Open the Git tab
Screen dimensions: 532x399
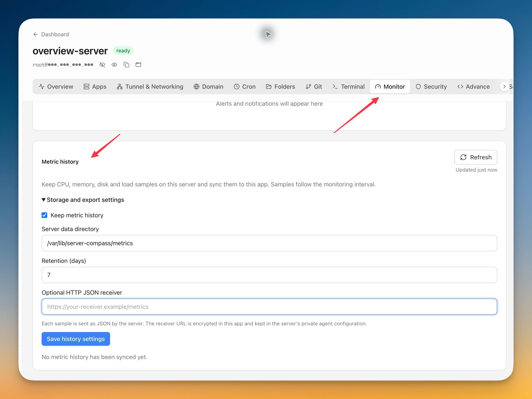[x=314, y=87]
